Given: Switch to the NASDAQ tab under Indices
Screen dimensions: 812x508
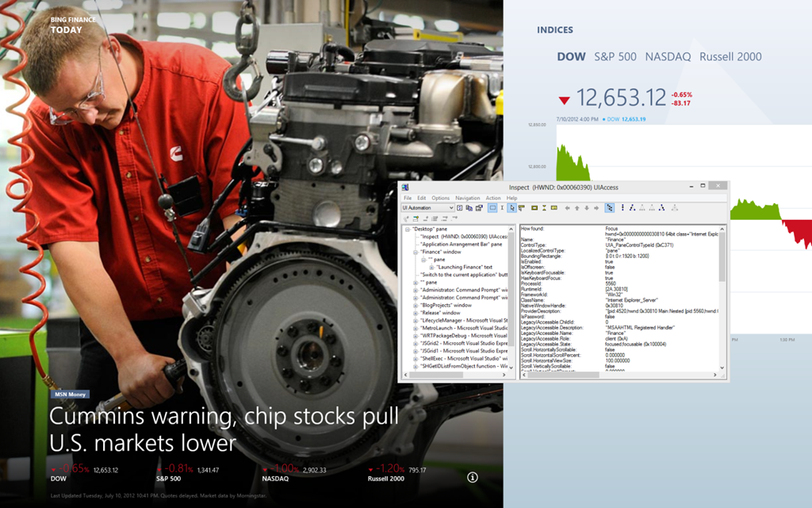Looking at the screenshot, I should tap(668, 56).
